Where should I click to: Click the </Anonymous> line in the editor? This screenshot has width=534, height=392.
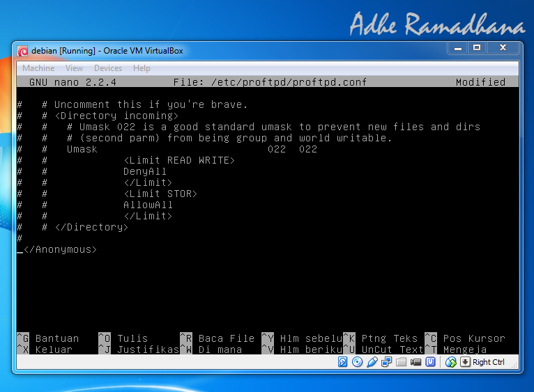tap(60, 249)
